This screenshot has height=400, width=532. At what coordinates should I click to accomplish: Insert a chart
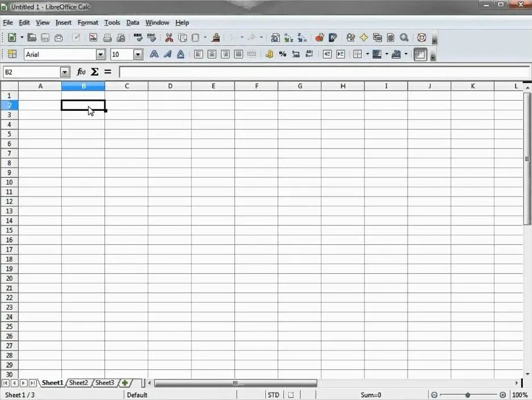point(319,37)
